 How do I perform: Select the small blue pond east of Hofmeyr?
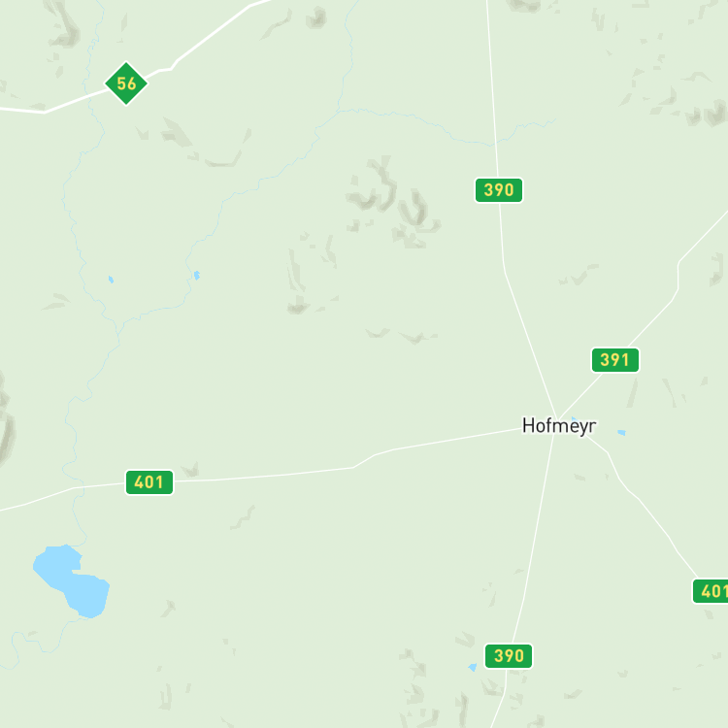[621, 433]
